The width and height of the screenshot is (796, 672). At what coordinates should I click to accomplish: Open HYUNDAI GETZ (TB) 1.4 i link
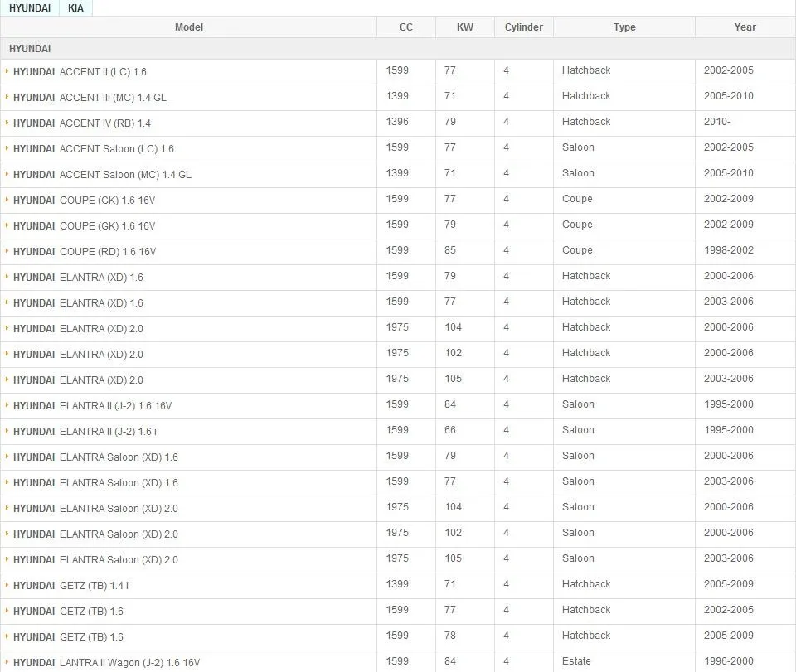[x=71, y=586]
